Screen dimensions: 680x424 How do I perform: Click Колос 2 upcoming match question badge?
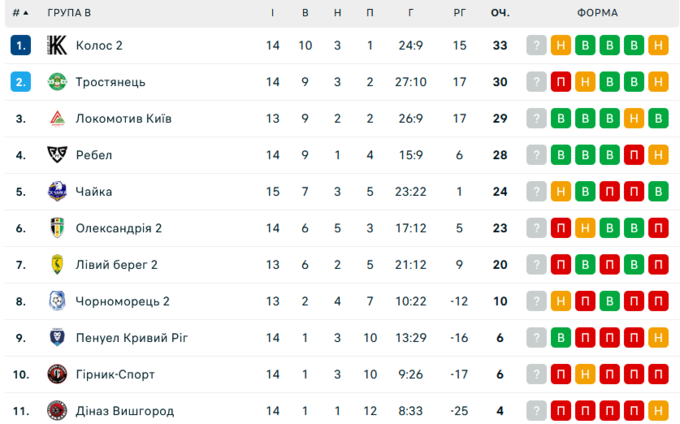point(537,45)
